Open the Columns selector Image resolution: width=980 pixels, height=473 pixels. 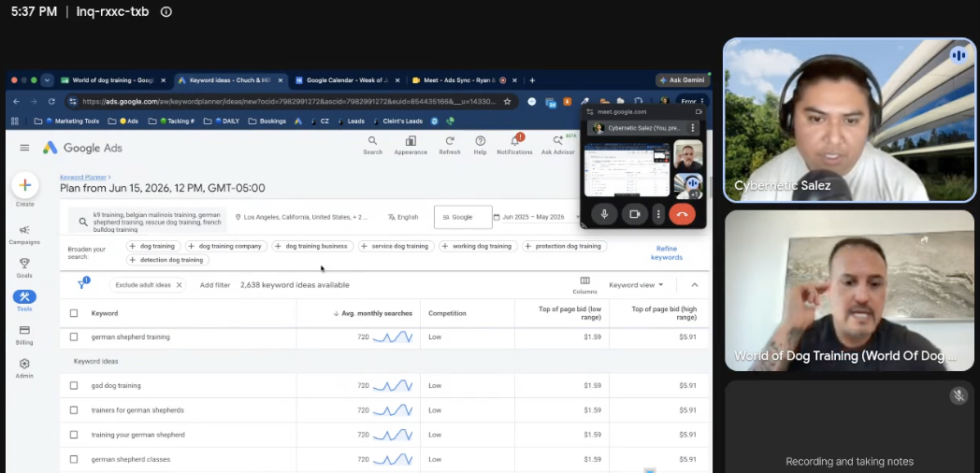[585, 285]
